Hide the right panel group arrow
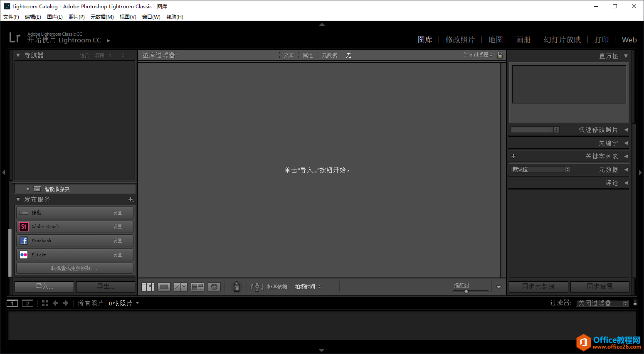Screen dimensions: 644x354 pos(640,172)
